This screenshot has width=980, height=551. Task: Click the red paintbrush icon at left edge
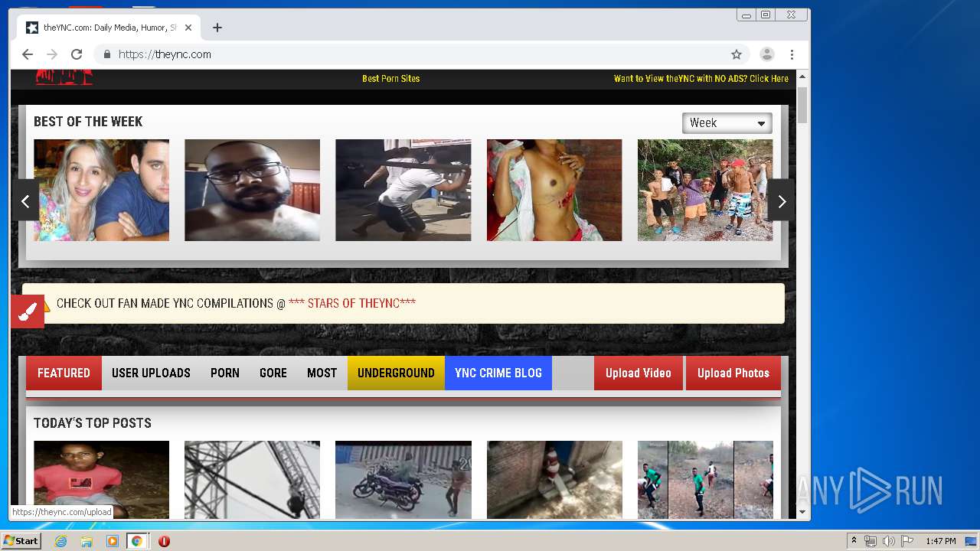coord(28,311)
